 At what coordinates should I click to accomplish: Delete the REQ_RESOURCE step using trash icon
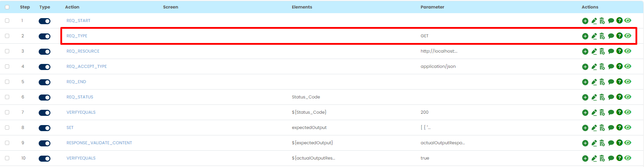602,52
